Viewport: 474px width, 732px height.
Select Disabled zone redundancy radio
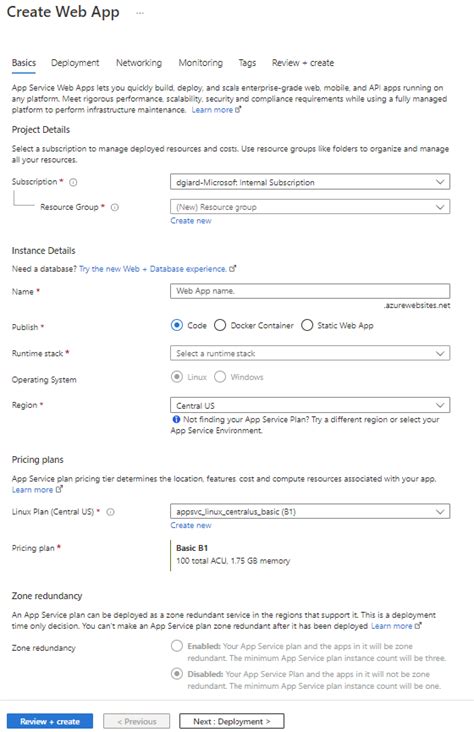(177, 674)
